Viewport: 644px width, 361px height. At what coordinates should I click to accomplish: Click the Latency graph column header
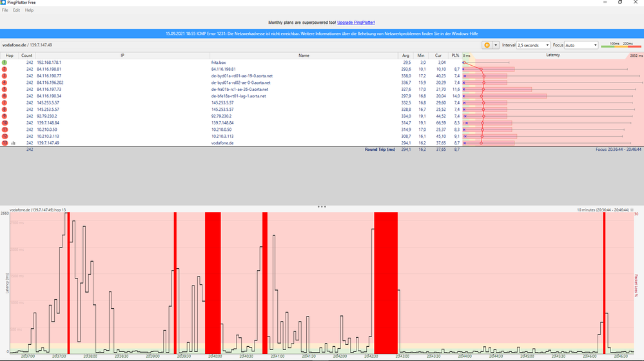[553, 55]
